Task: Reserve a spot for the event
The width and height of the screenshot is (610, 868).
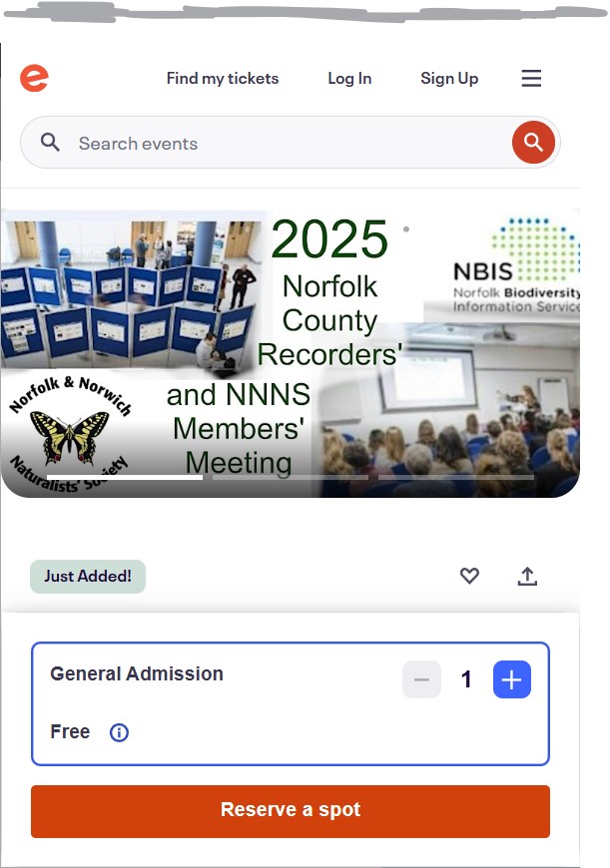Action: click(291, 811)
